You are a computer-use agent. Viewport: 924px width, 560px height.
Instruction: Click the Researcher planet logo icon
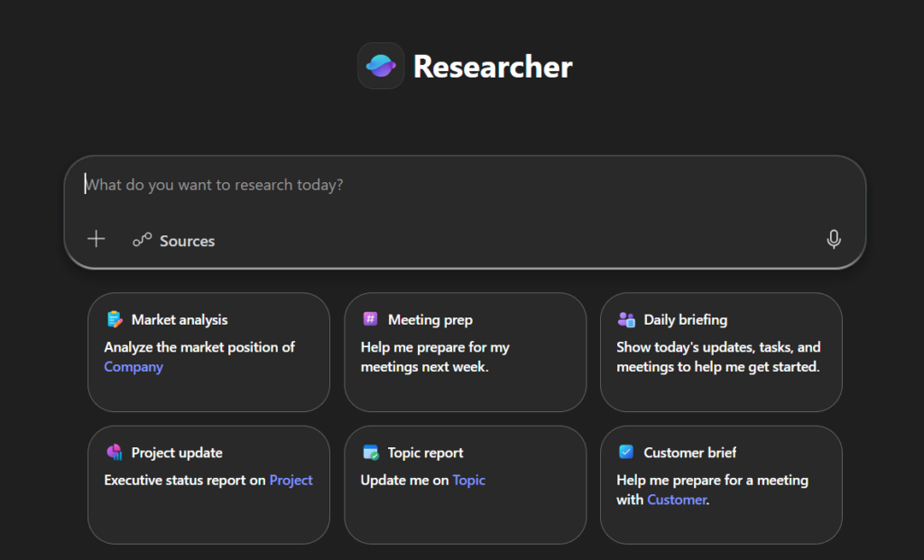pyautogui.click(x=381, y=66)
